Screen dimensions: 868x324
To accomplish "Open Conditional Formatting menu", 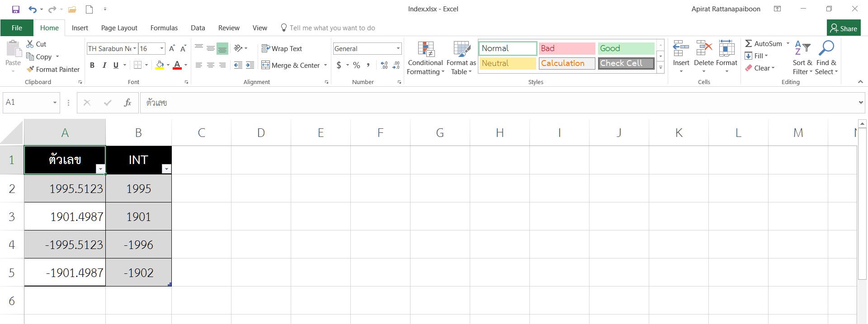I will tap(425, 58).
